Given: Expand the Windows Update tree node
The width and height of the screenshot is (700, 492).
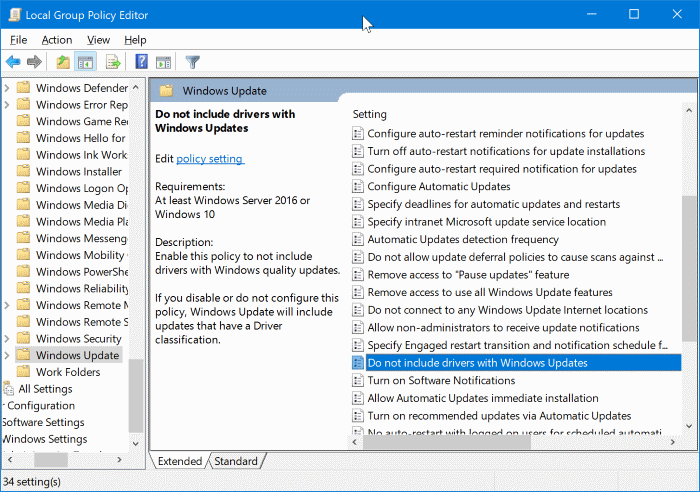Looking at the screenshot, I should pyautogui.click(x=7, y=355).
